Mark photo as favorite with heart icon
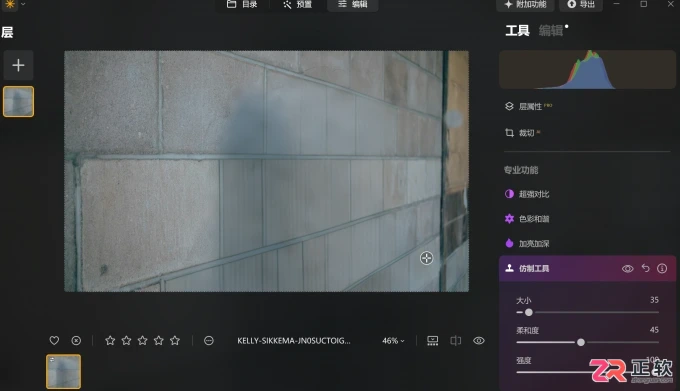The image size is (680, 391). (x=54, y=341)
